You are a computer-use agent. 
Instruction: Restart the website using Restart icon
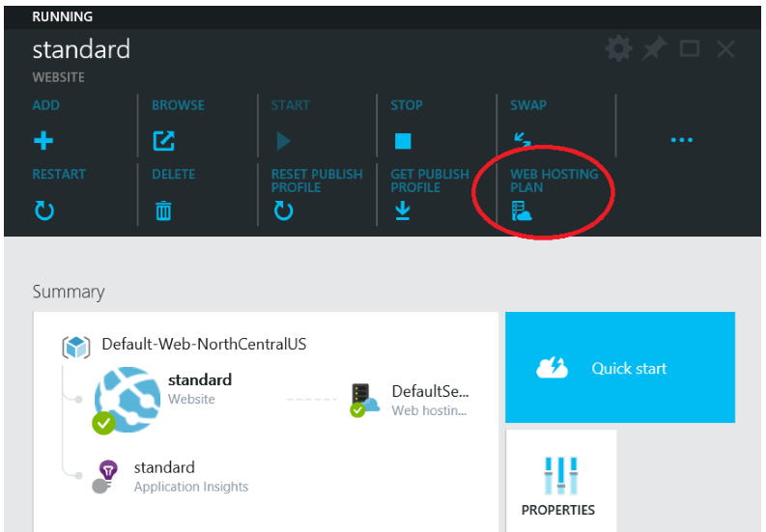(x=43, y=210)
